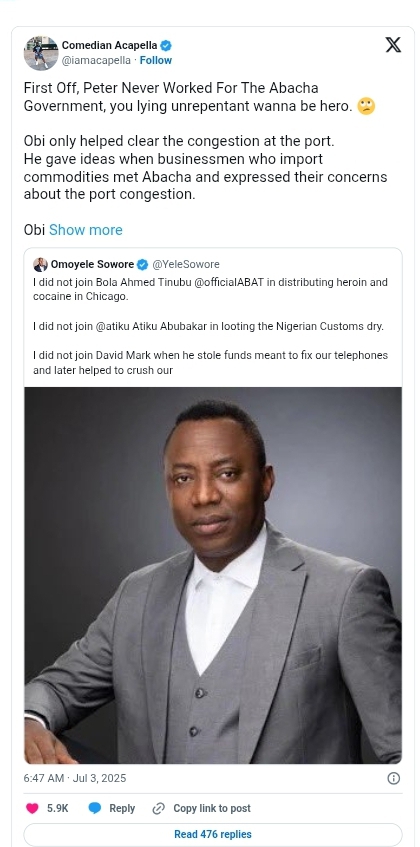Like the post with the heart icon
Viewport: 420px width, 847px height.
pos(32,808)
